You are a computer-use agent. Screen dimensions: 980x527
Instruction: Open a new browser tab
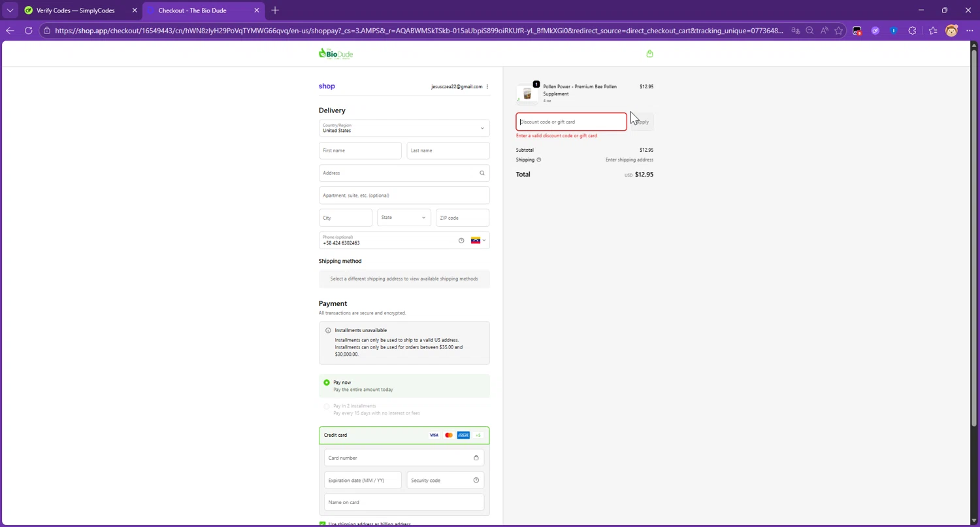click(x=275, y=10)
